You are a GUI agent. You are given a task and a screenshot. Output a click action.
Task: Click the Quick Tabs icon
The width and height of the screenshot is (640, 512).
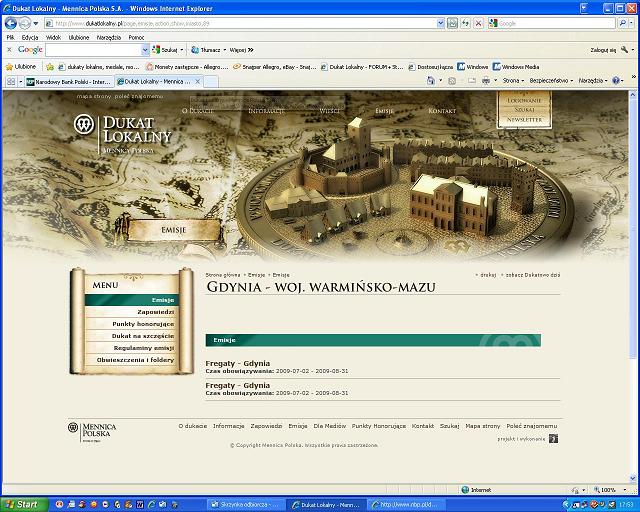pyautogui.click(x=11, y=82)
